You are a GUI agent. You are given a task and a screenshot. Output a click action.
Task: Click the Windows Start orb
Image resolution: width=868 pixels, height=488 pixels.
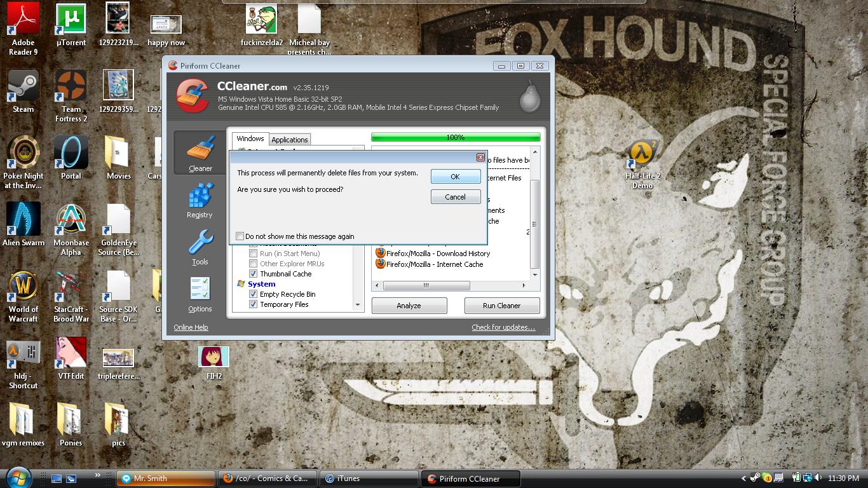(x=18, y=478)
